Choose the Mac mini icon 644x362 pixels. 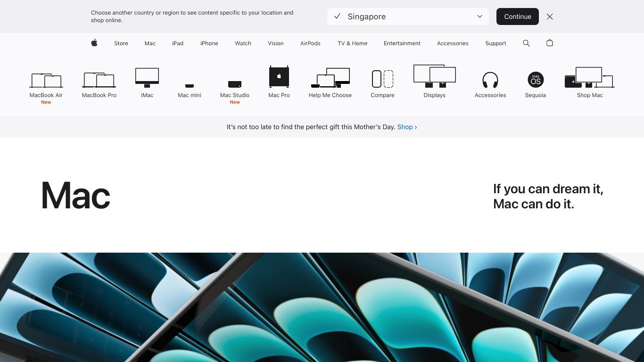click(x=190, y=86)
